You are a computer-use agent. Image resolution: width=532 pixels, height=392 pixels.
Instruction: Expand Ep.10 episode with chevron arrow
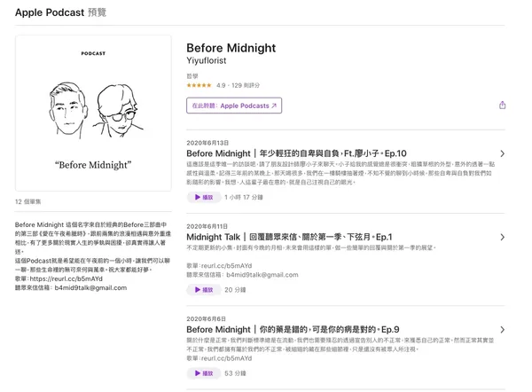point(502,153)
